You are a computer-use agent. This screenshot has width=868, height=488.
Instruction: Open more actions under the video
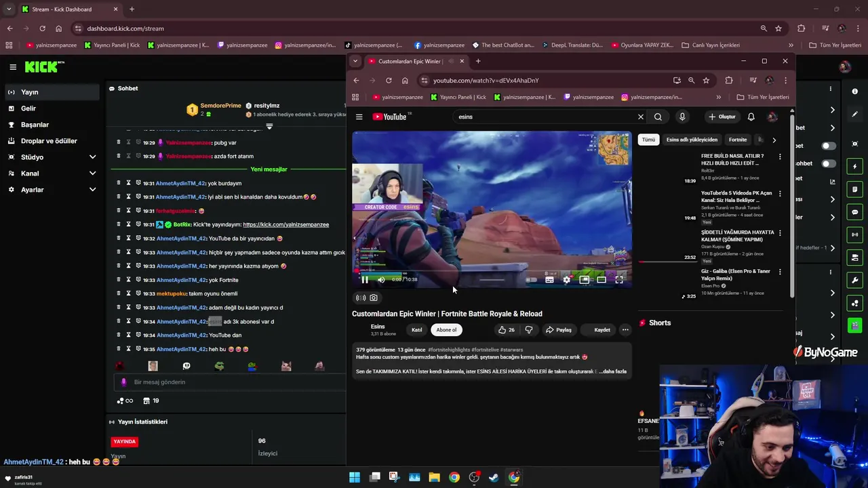(x=625, y=330)
